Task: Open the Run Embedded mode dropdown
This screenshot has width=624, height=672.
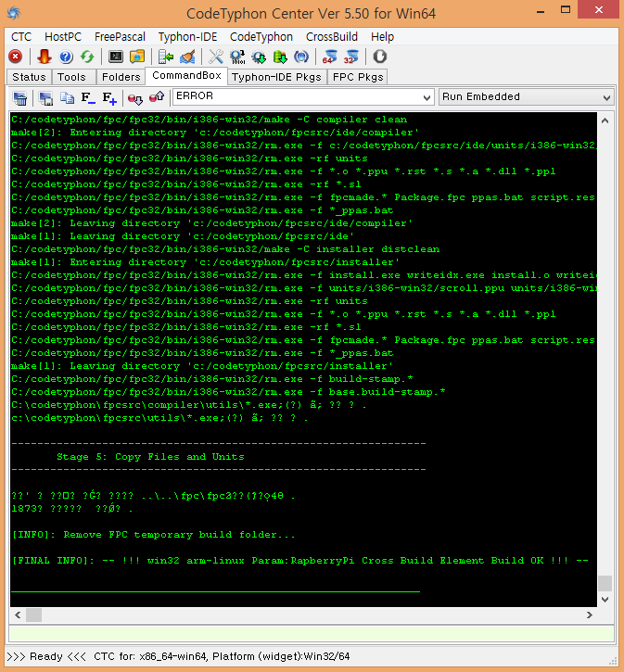Action: click(526, 96)
